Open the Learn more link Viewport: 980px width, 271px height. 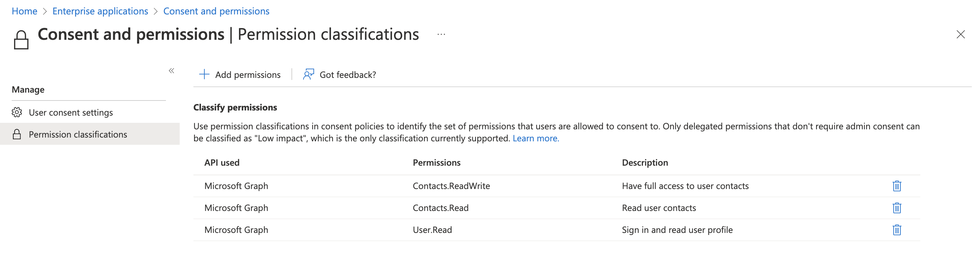[535, 139]
